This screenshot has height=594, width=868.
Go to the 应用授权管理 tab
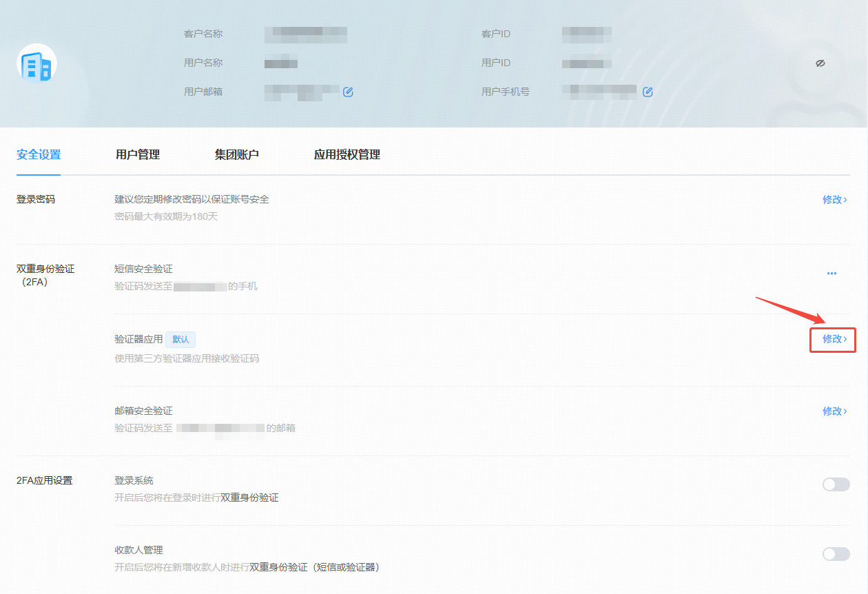pyautogui.click(x=347, y=155)
